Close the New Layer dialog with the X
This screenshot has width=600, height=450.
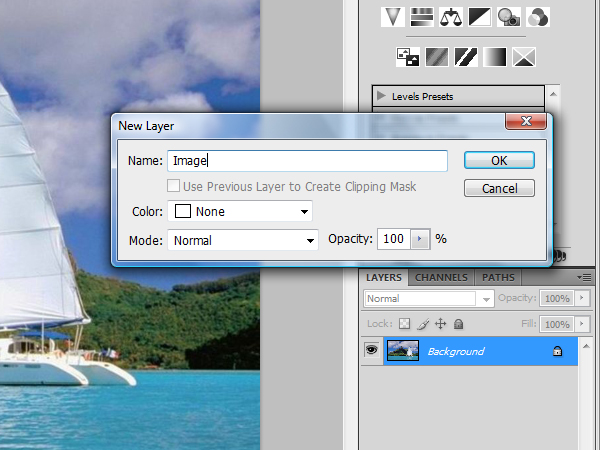pyautogui.click(x=526, y=121)
